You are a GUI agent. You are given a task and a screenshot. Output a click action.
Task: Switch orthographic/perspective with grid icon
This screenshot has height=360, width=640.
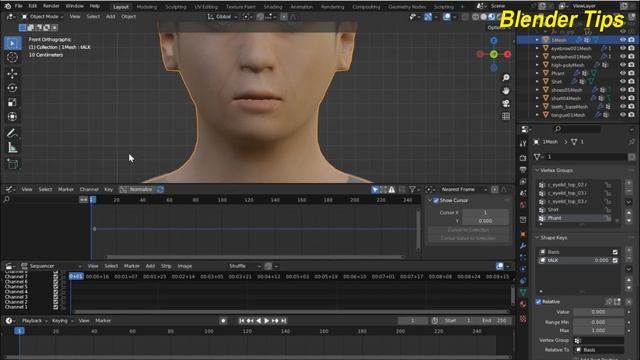pyautogui.click(x=506, y=116)
